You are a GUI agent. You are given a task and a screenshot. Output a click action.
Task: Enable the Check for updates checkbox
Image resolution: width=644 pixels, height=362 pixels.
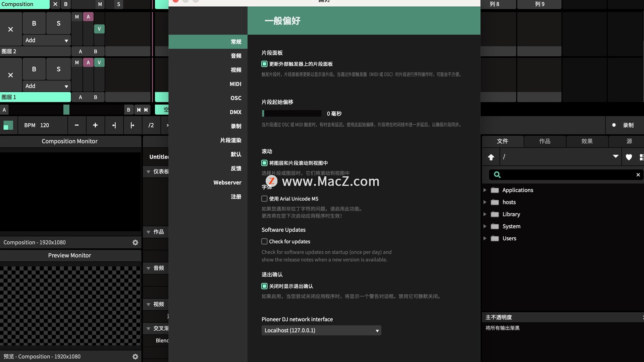264,241
